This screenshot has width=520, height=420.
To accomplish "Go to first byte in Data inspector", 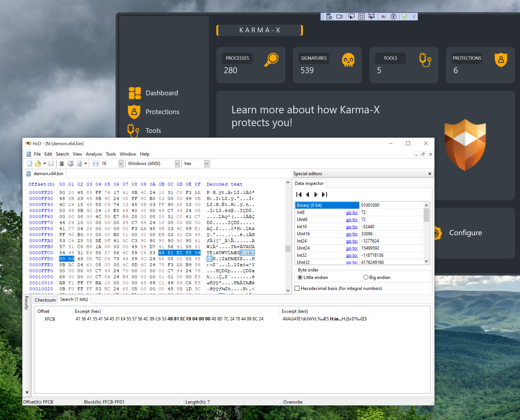I will [x=299, y=195].
